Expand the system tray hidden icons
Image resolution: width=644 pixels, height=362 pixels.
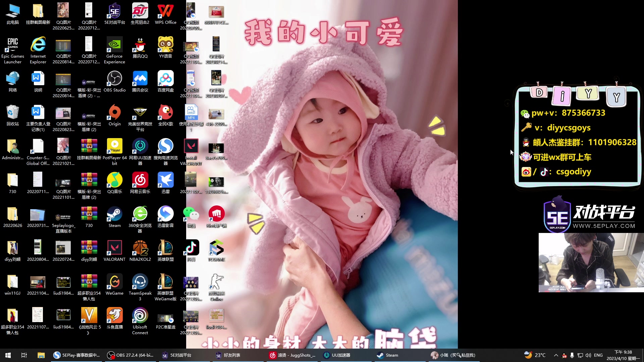556,355
